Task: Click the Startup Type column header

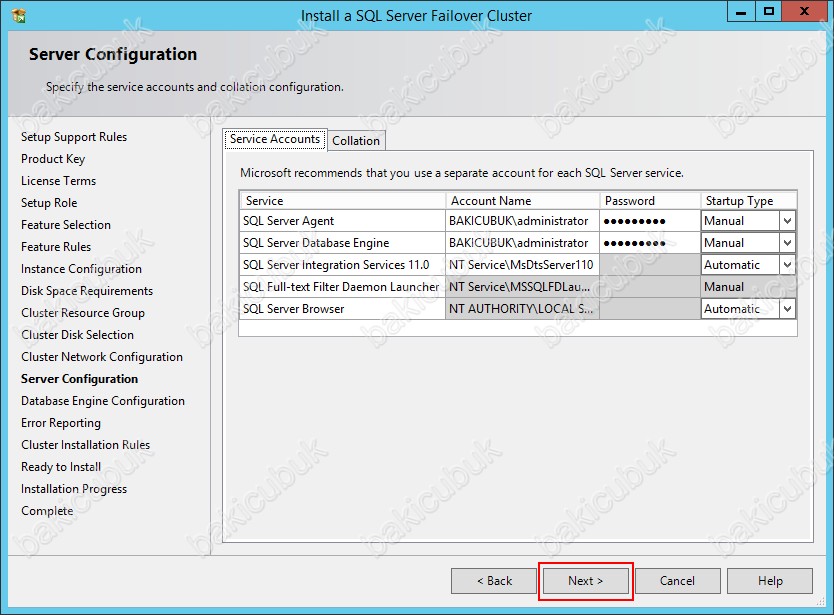Action: point(748,201)
